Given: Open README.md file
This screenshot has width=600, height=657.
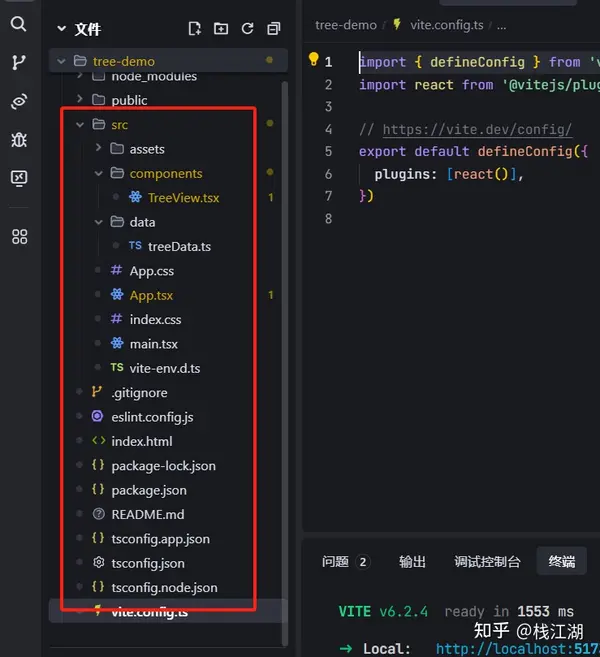Looking at the screenshot, I should pos(147,514).
